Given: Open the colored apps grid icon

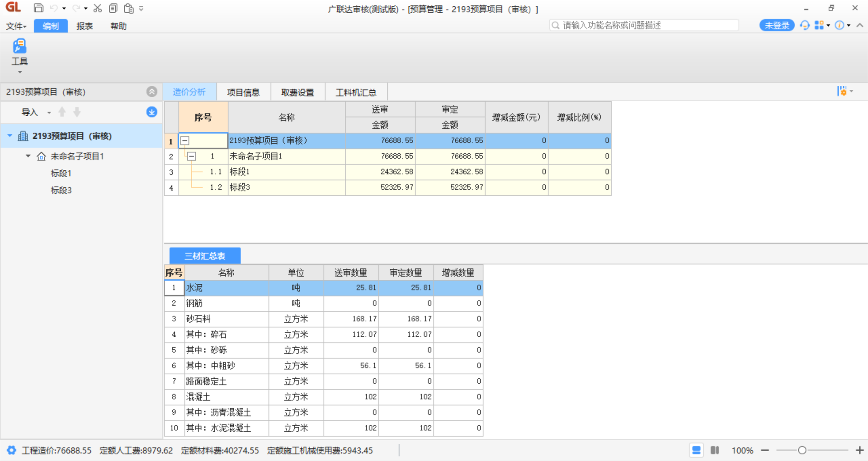Looking at the screenshot, I should (819, 25).
